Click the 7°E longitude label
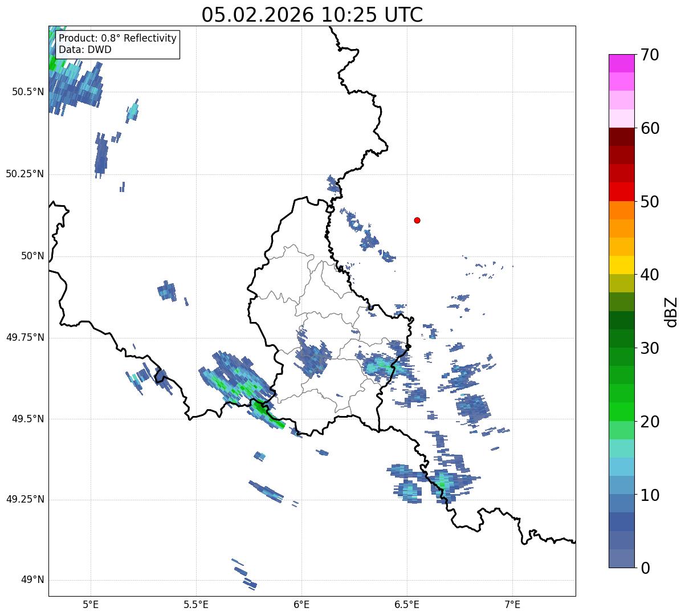The image size is (685, 616). click(512, 604)
